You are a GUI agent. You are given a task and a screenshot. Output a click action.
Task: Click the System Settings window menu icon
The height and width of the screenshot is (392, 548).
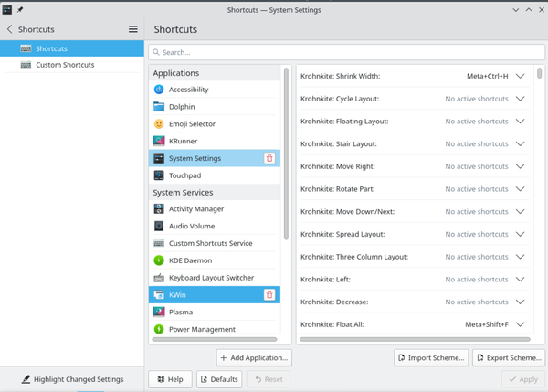point(7,10)
